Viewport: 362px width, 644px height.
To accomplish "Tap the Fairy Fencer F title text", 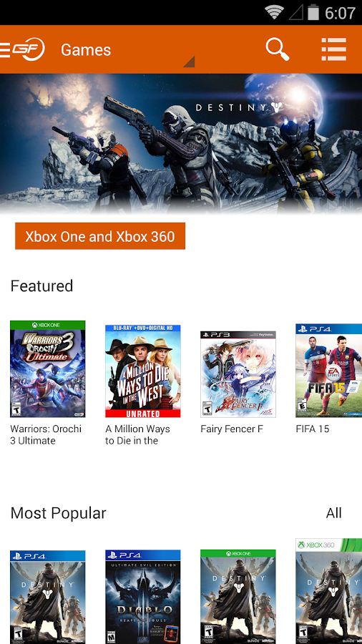I will coord(232,429).
